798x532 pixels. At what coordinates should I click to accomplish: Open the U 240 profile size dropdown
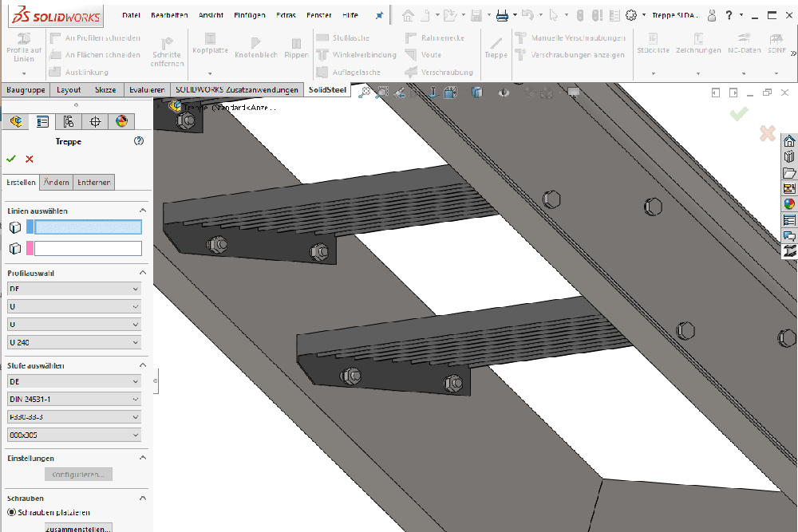[x=73, y=342]
